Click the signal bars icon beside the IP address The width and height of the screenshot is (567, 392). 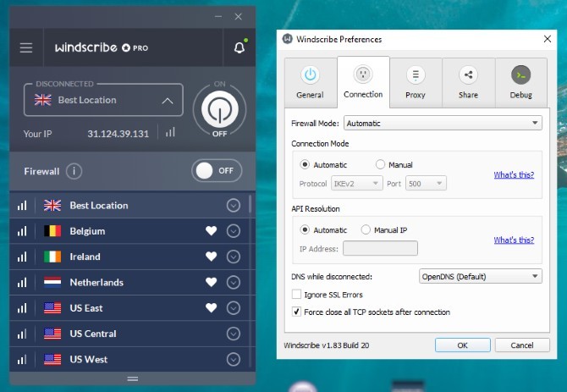[x=170, y=132]
